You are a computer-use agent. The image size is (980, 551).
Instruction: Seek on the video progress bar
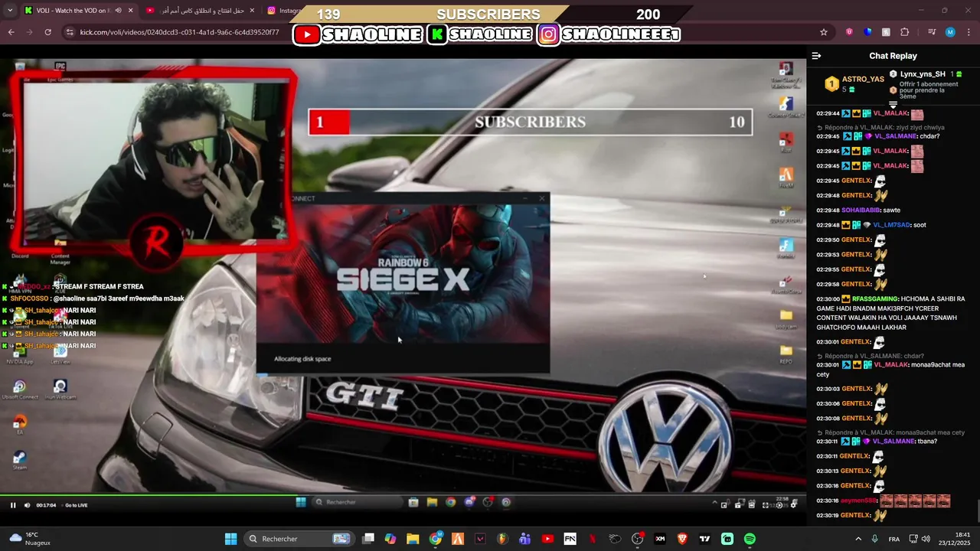403,494
